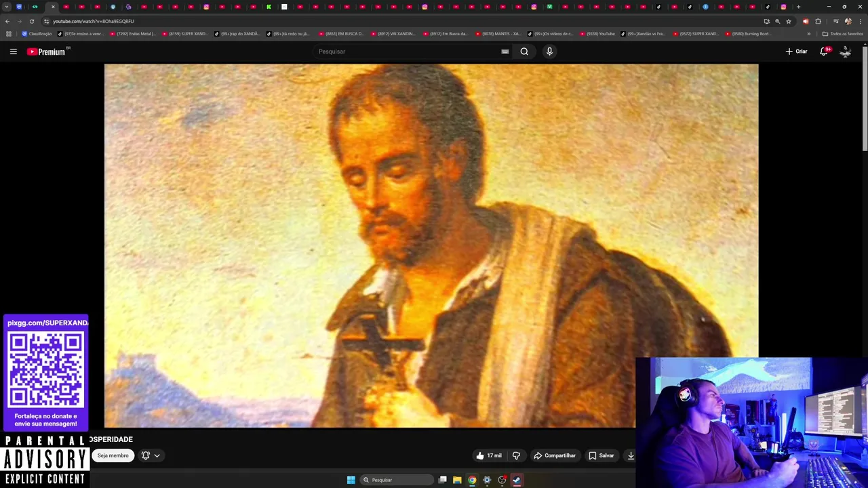Viewport: 868px width, 488px height.
Task: Open the Windows Start menu
Action: (351, 480)
